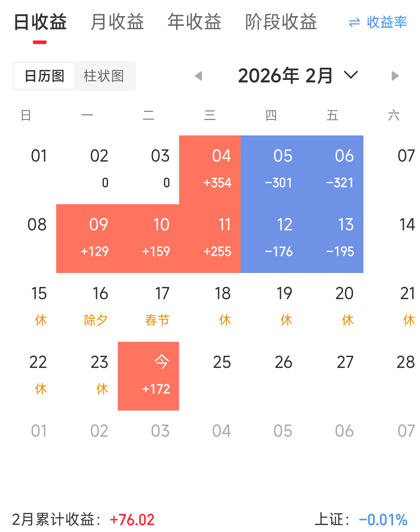Open the 月收益 tab

tap(117, 22)
